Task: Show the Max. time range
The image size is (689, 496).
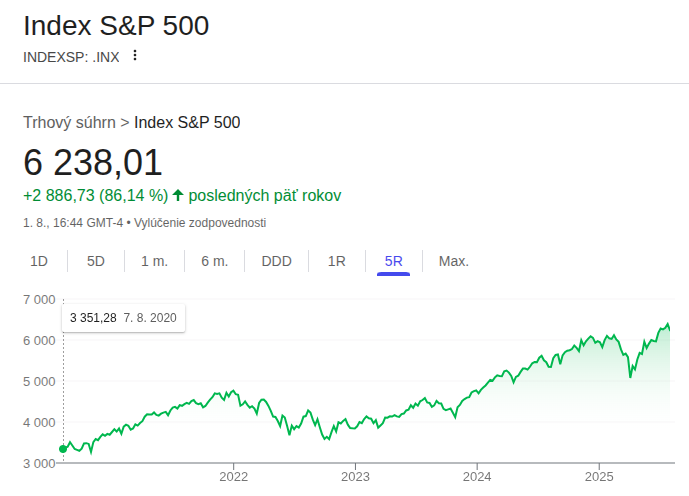Action: [x=453, y=261]
